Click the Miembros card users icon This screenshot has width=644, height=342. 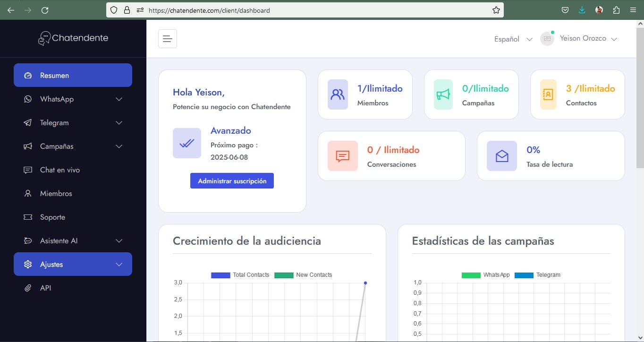(338, 94)
